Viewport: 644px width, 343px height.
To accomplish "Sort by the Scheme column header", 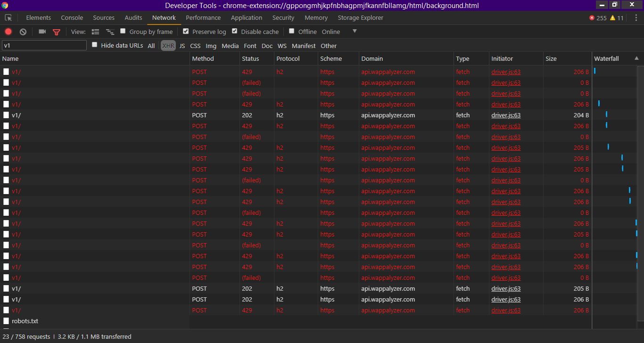I will click(339, 58).
